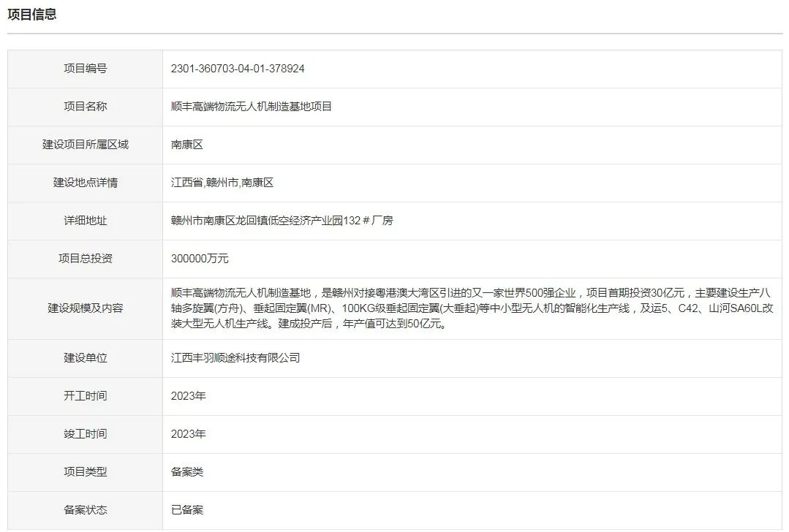789x532 pixels.
Task: Select the 项目名称 label cell
Action: tap(85, 107)
